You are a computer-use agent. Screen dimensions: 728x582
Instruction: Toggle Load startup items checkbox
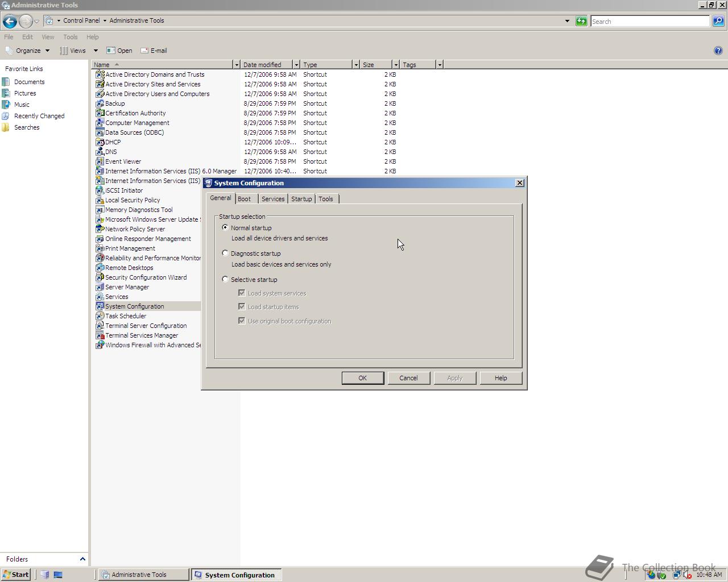[242, 306]
